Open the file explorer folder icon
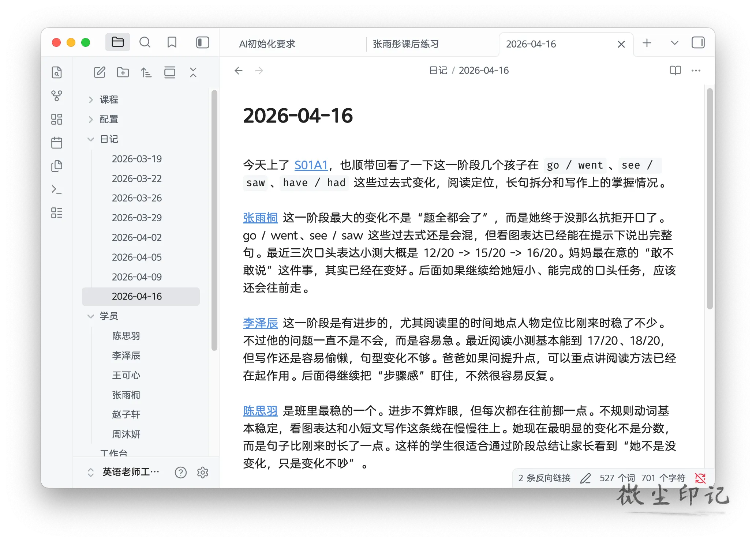 click(117, 42)
